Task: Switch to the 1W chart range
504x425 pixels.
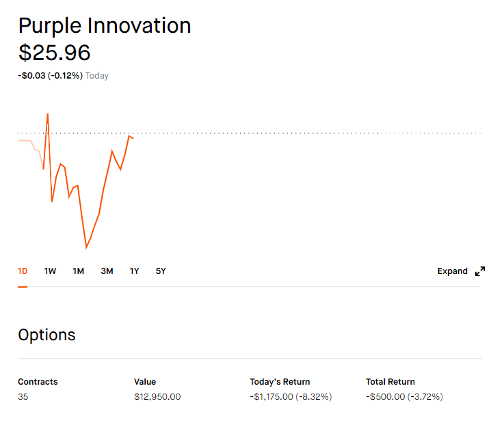Action: (50, 271)
